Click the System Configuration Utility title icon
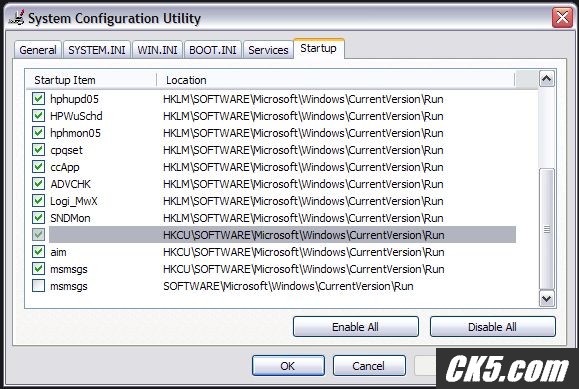Image resolution: width=579 pixels, height=389 pixels. pos(17,18)
